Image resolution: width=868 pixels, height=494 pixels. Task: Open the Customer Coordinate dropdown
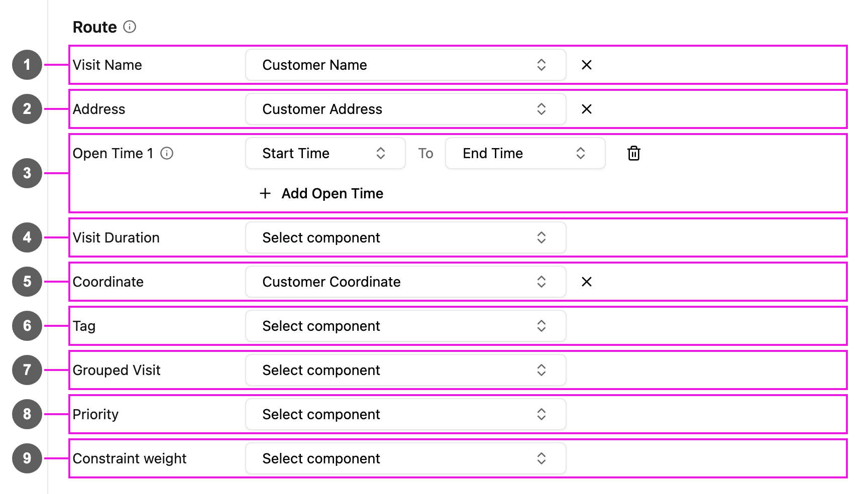coord(406,282)
